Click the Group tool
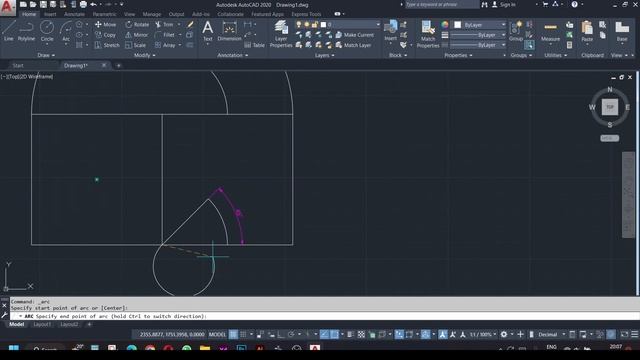 coord(516,31)
